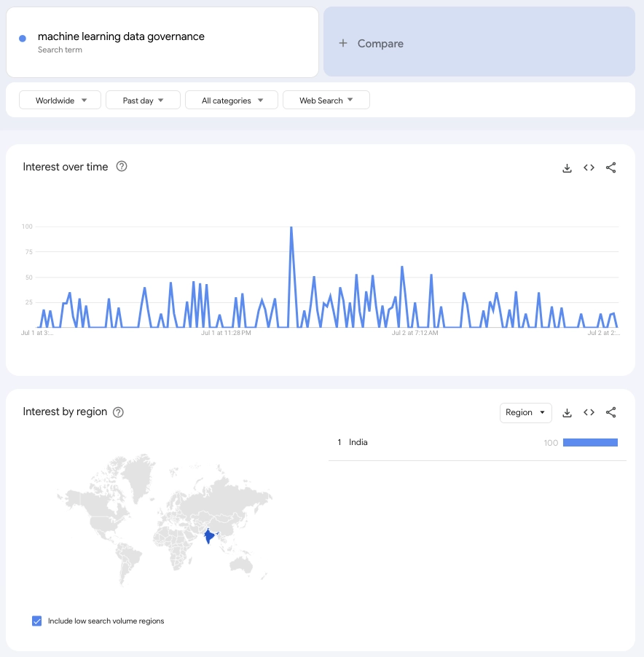Click the blue dot beside the search term

click(23, 39)
